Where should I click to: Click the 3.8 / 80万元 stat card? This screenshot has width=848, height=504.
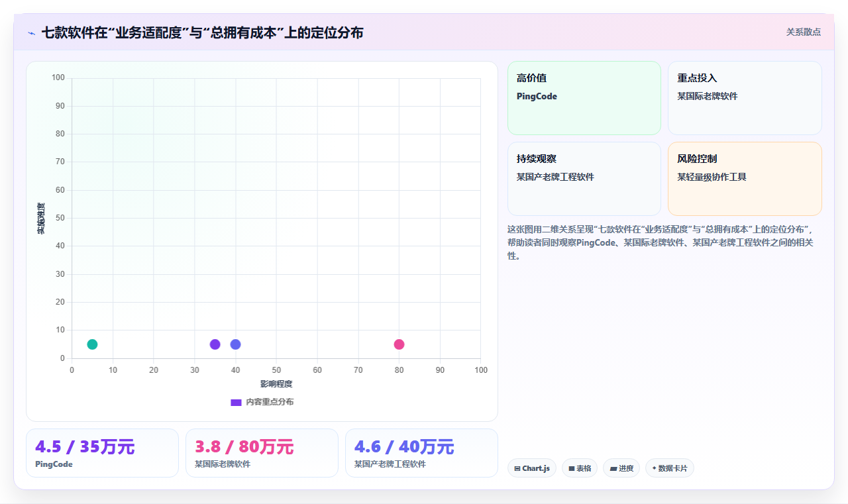(262, 453)
